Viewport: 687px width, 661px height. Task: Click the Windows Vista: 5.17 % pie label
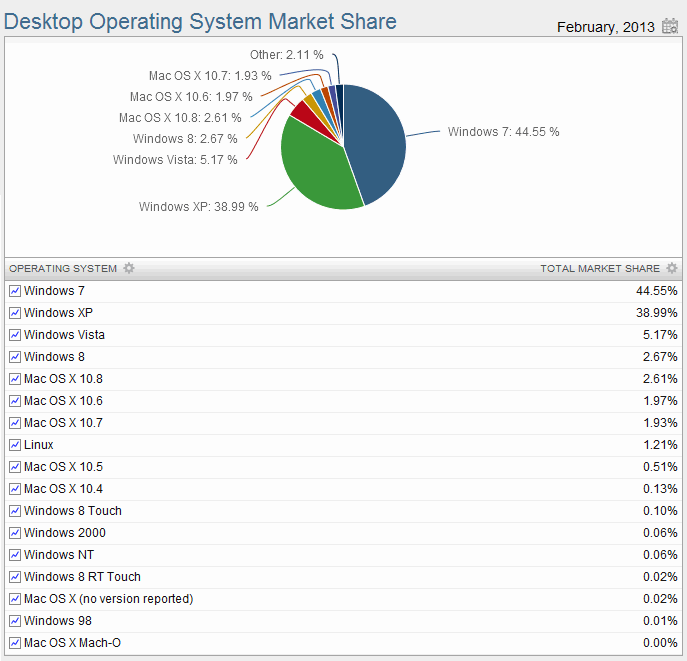point(175,159)
